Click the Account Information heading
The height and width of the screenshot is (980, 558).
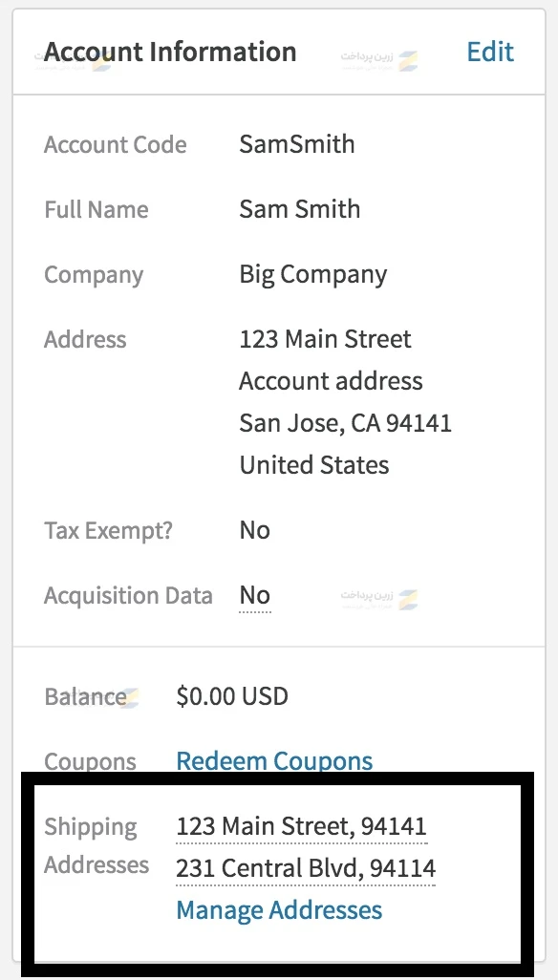[x=170, y=52]
